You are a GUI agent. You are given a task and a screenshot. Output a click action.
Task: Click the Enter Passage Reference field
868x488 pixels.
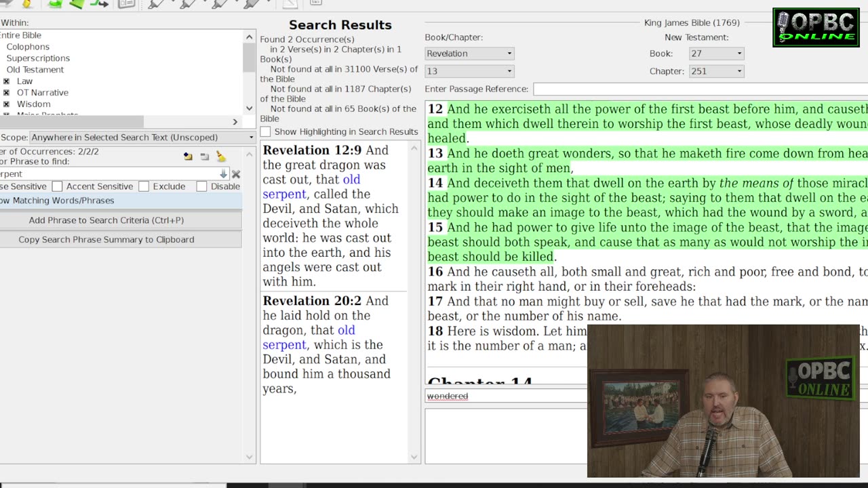(x=701, y=89)
